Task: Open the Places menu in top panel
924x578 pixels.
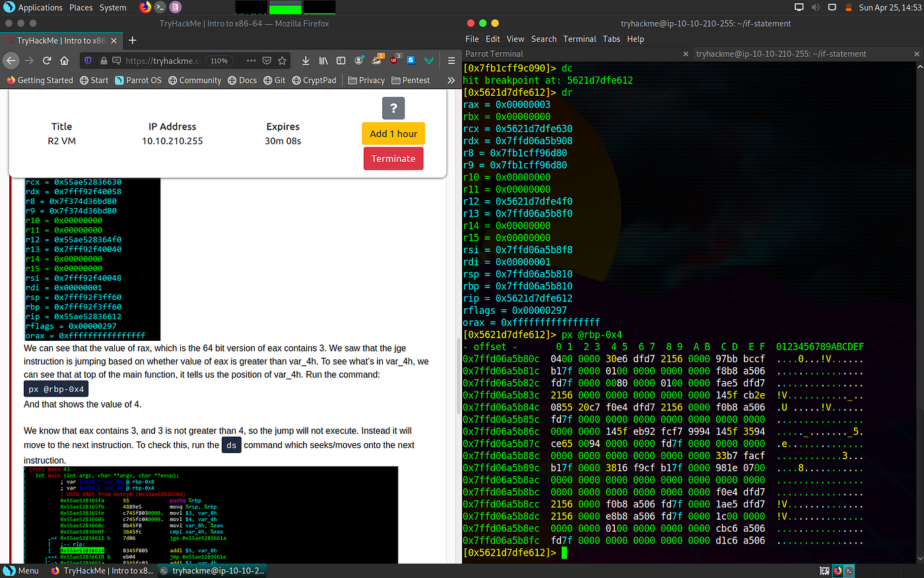Action: point(81,7)
